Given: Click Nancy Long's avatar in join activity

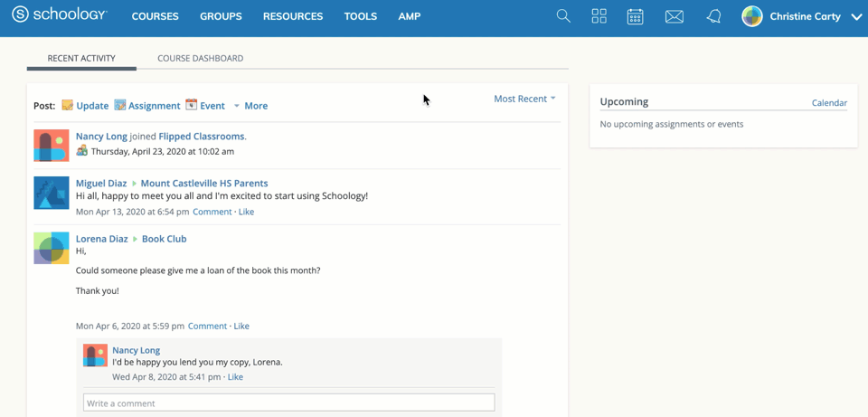Looking at the screenshot, I should pyautogui.click(x=52, y=145).
